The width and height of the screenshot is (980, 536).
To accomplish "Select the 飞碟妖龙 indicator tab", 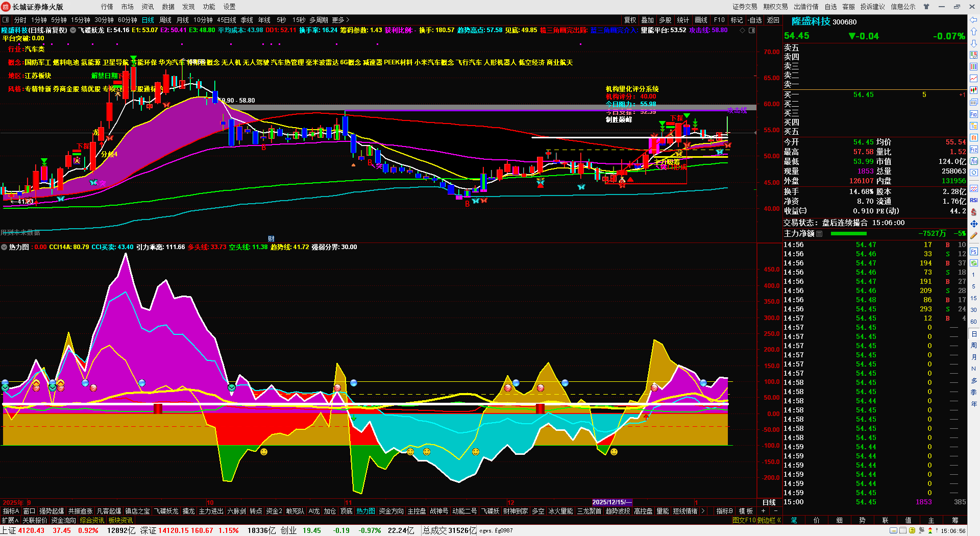I will [166, 511].
